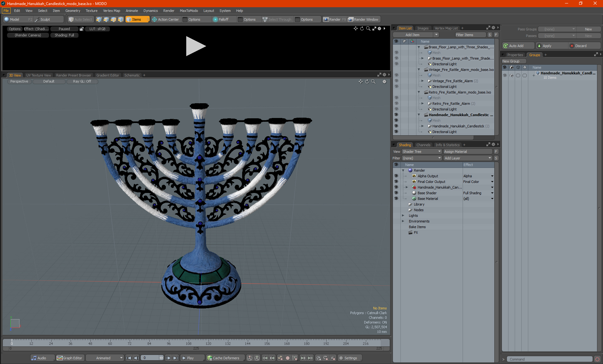This screenshot has height=364, width=603.
Task: Open Pass Groups (none) dropdown
Action: (x=557, y=29)
